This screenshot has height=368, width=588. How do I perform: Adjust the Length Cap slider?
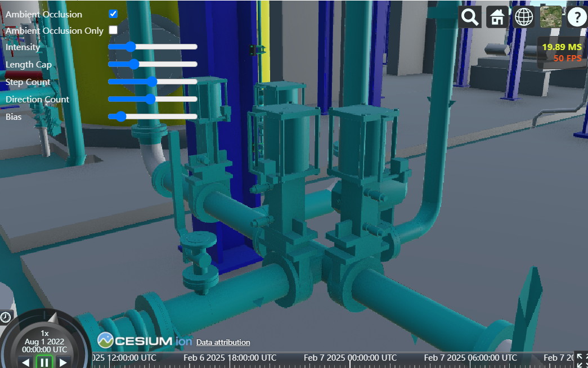click(x=152, y=64)
